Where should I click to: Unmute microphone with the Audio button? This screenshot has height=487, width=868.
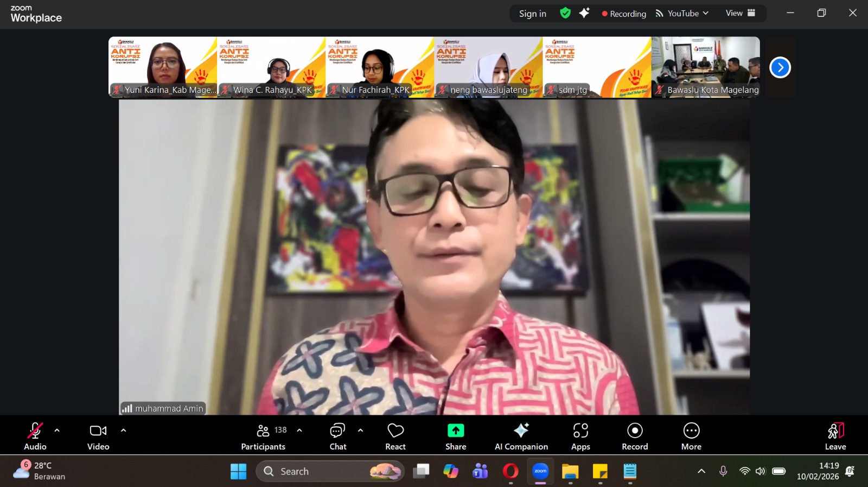point(35,436)
